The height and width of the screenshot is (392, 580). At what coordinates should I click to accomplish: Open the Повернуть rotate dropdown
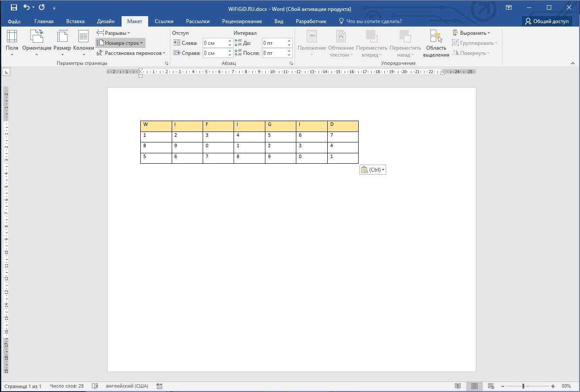coord(471,53)
